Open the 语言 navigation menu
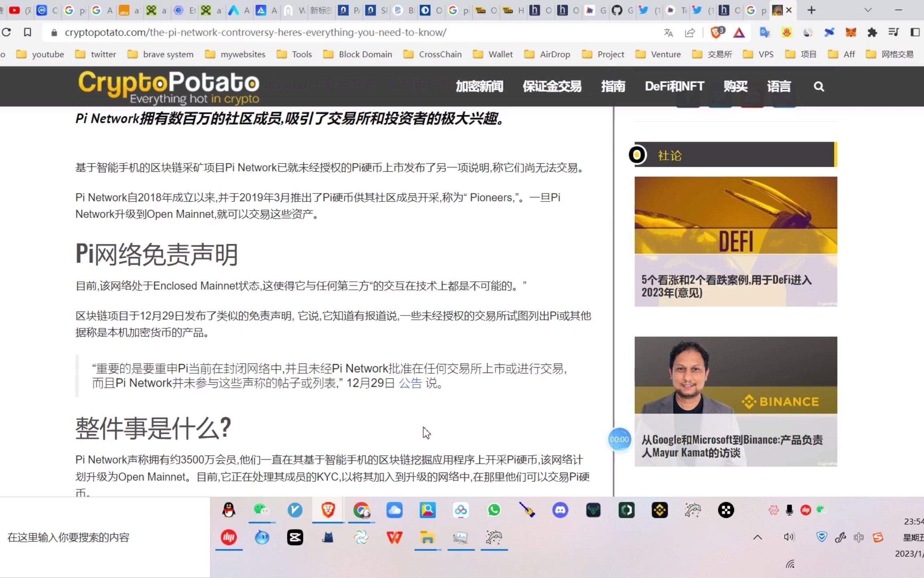This screenshot has width=924, height=578. coord(779,86)
